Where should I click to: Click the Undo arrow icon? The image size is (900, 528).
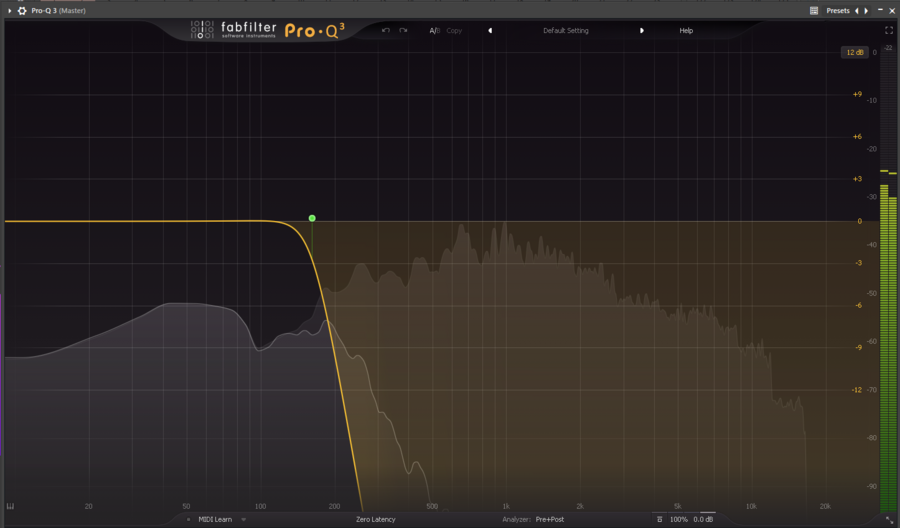pyautogui.click(x=386, y=30)
